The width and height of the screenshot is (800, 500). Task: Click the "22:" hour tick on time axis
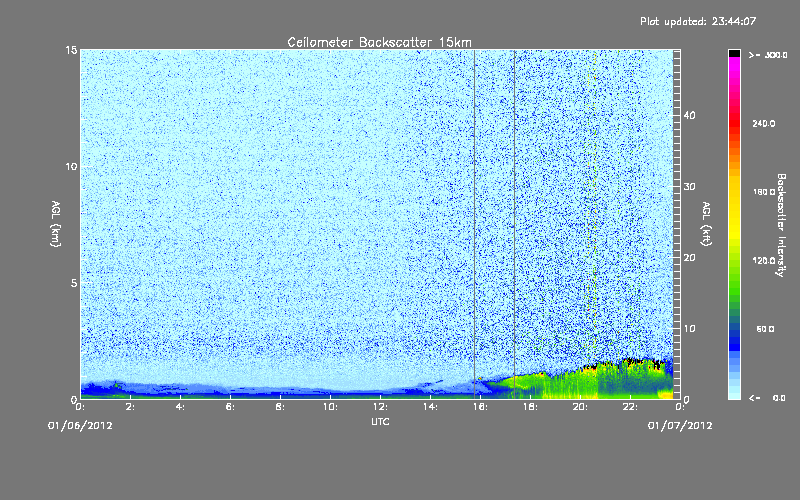point(630,407)
